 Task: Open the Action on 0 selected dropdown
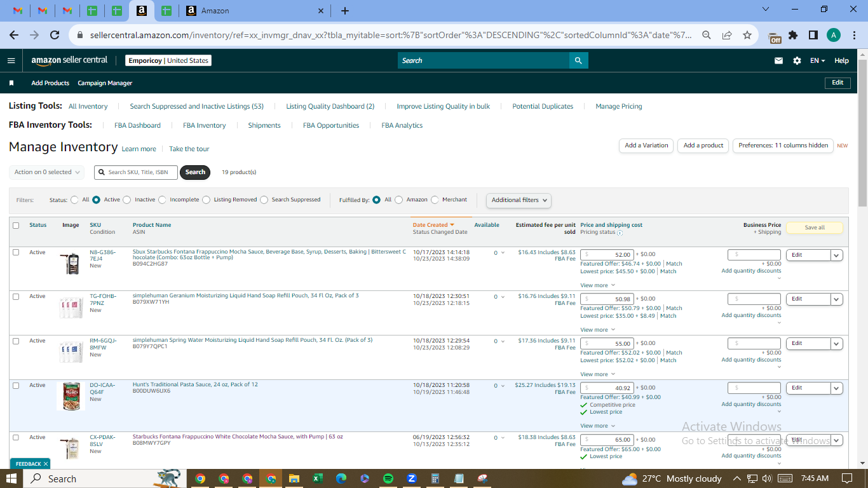pos(46,172)
